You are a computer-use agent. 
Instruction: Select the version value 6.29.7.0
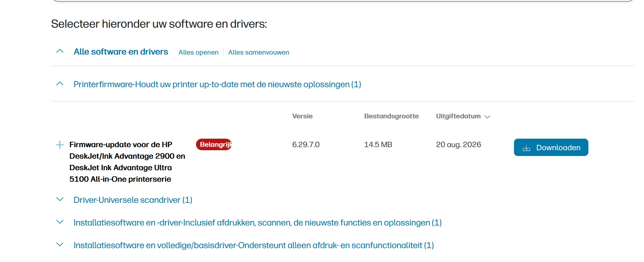[x=306, y=144]
